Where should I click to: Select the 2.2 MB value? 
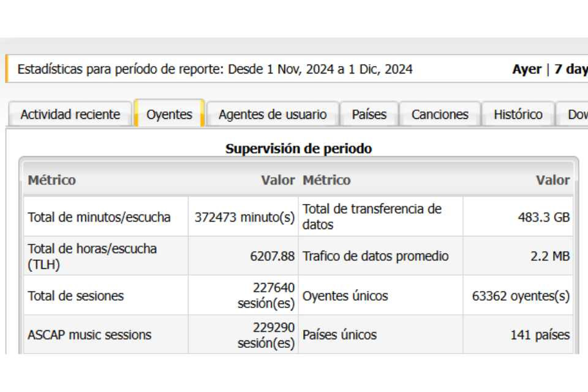[550, 256]
